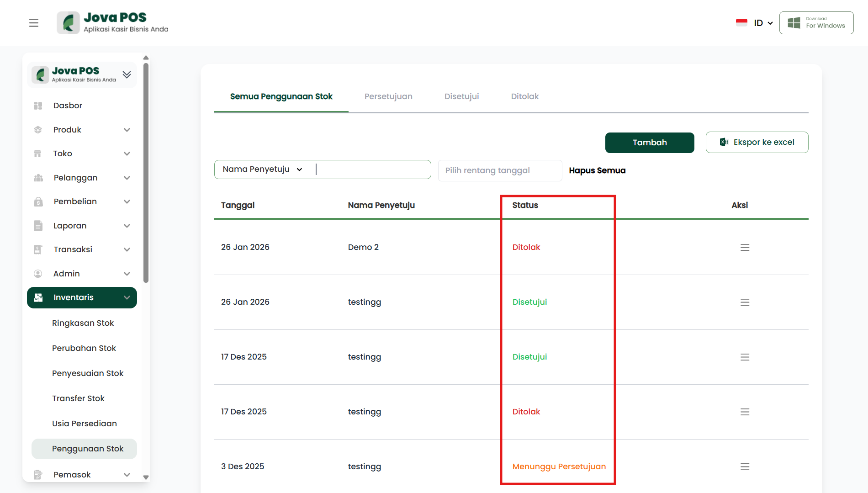Click the Ekspor ke excel button

click(757, 143)
